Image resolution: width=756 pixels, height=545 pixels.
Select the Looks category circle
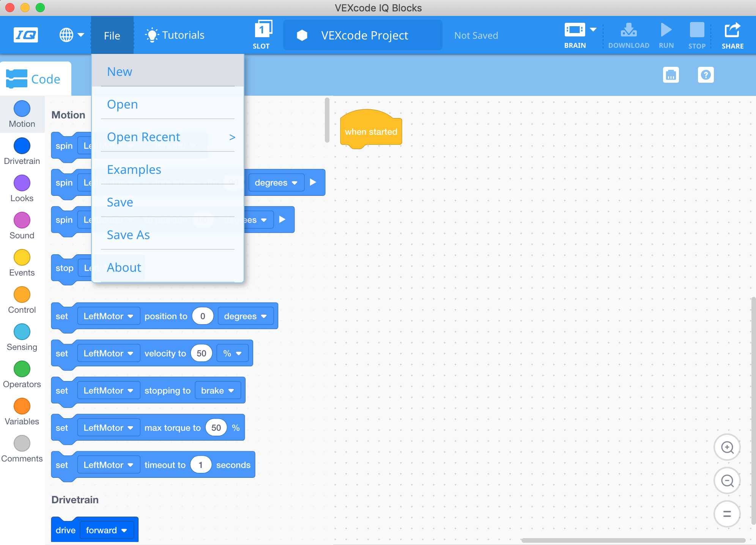tap(22, 183)
